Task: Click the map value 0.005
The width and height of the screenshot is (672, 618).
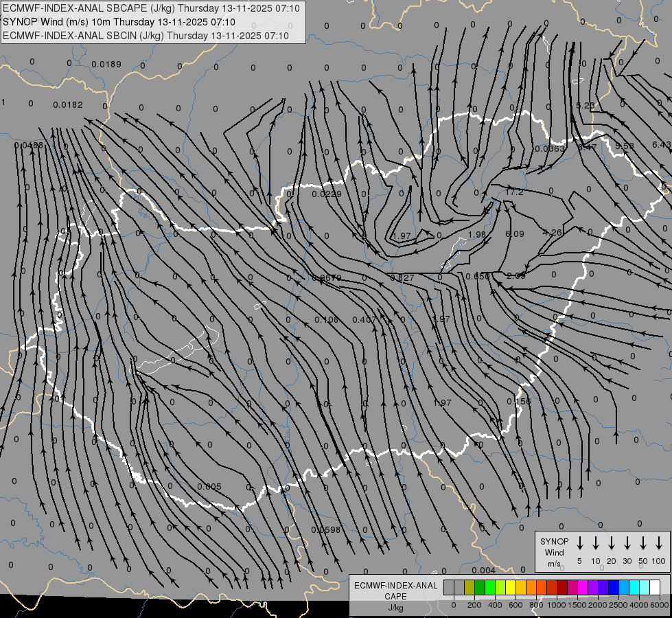Action: point(209,487)
